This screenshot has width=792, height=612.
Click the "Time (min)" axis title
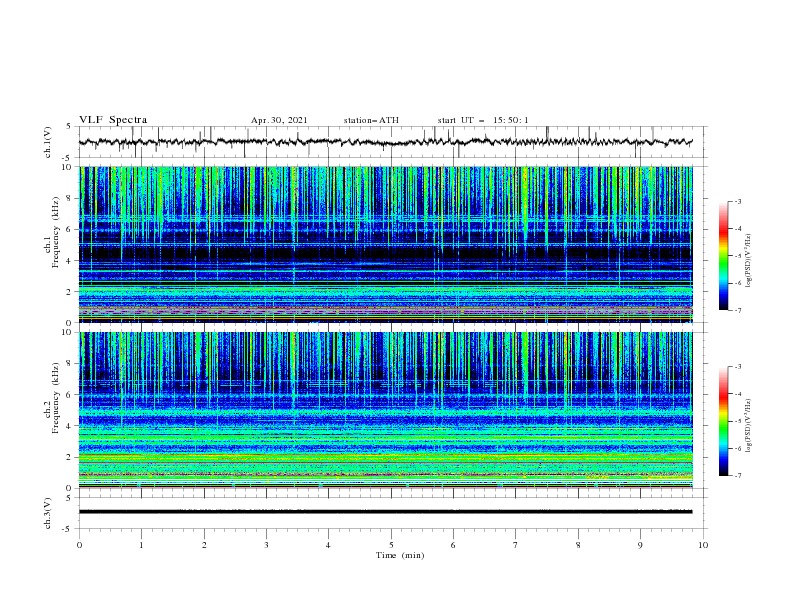click(400, 555)
